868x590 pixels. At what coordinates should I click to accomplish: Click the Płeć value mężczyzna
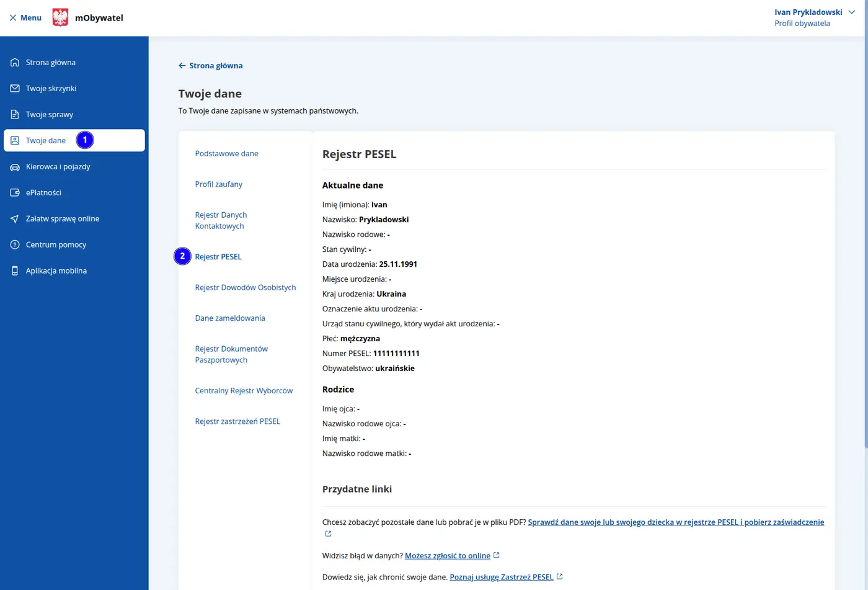(x=360, y=339)
